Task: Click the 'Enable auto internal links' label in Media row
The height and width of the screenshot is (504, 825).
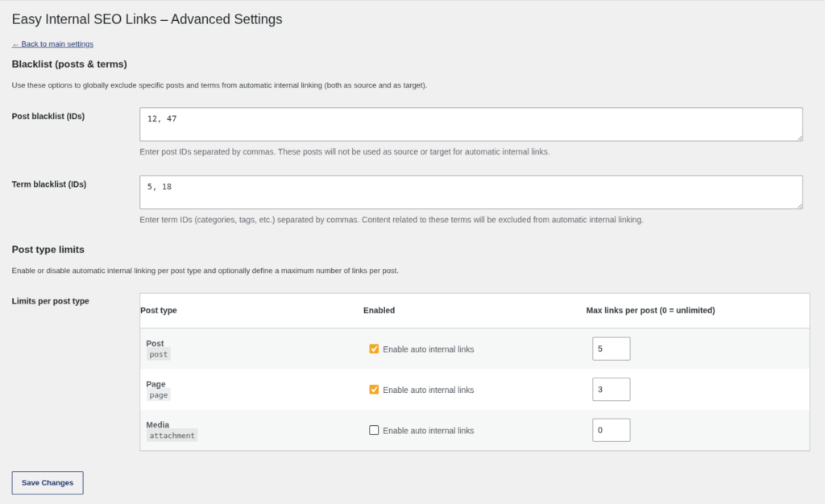Action: coord(429,431)
